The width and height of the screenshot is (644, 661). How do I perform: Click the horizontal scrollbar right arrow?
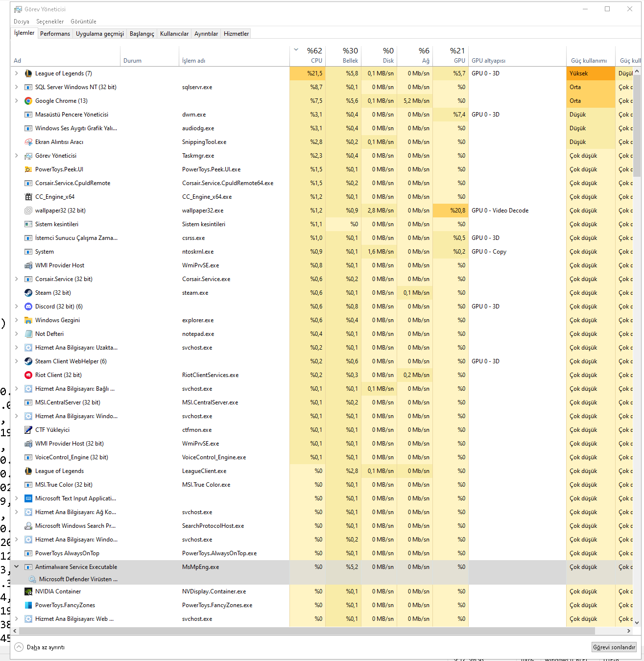tap(628, 631)
